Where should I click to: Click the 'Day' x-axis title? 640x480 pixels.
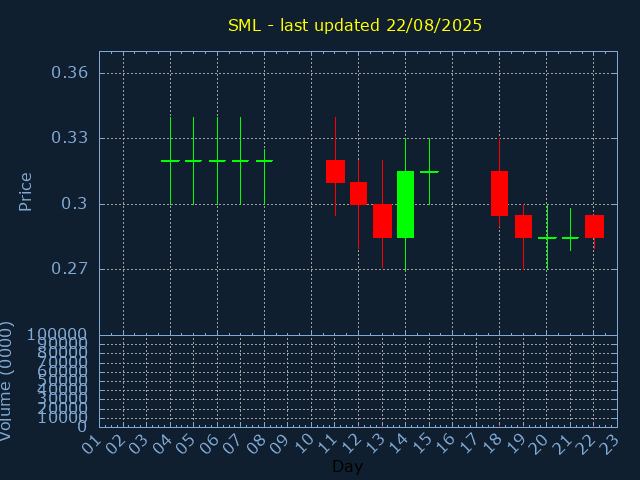click(347, 466)
